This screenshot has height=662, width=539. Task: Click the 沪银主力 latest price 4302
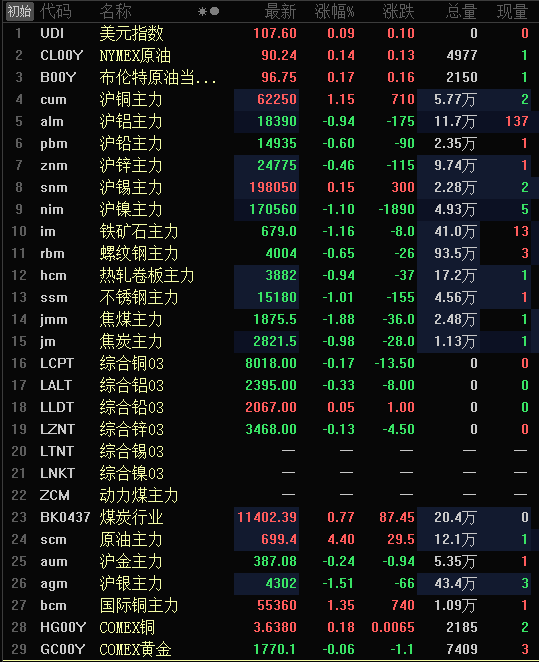click(281, 583)
